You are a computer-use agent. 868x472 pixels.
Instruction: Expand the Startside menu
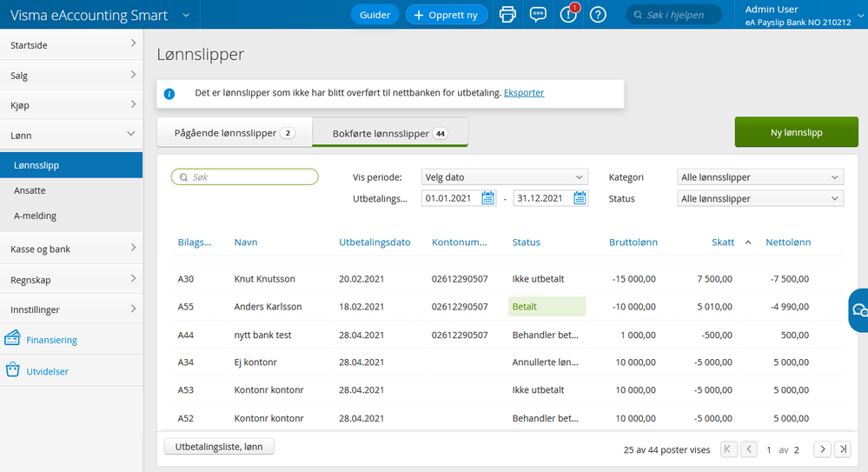pos(71,44)
